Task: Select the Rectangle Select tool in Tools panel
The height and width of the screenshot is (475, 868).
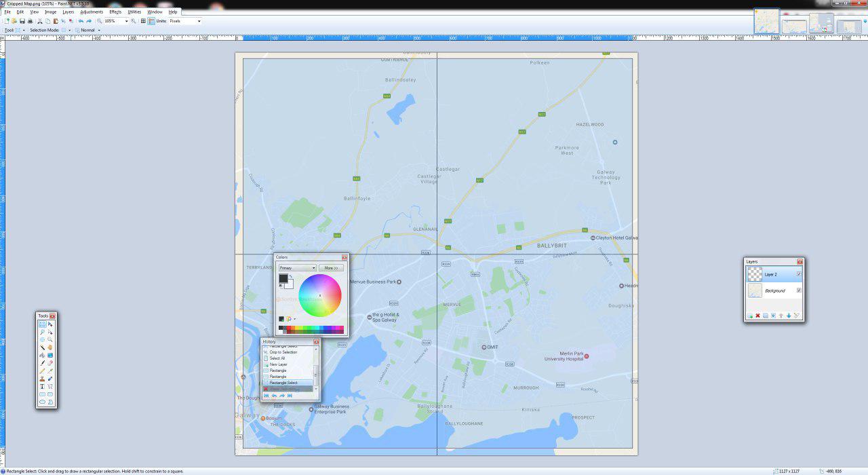Action: point(43,324)
